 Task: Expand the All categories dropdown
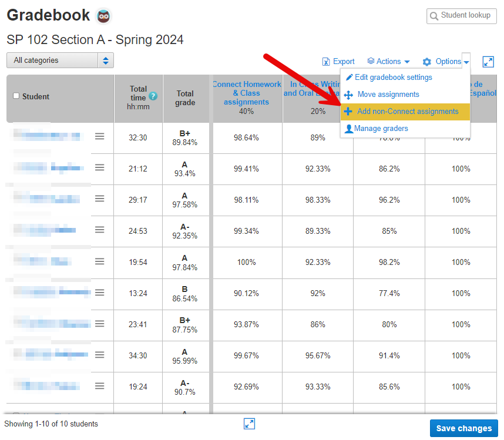[x=60, y=61]
